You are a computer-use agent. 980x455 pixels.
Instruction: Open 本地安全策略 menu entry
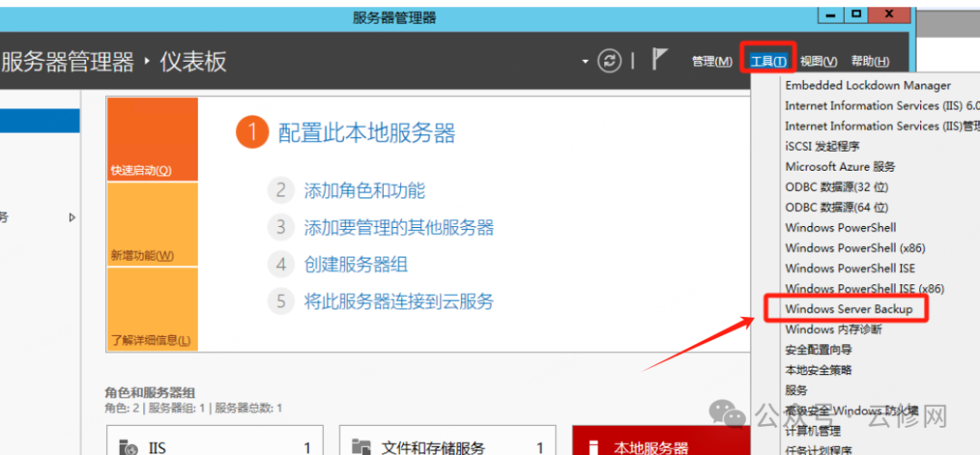(818, 370)
